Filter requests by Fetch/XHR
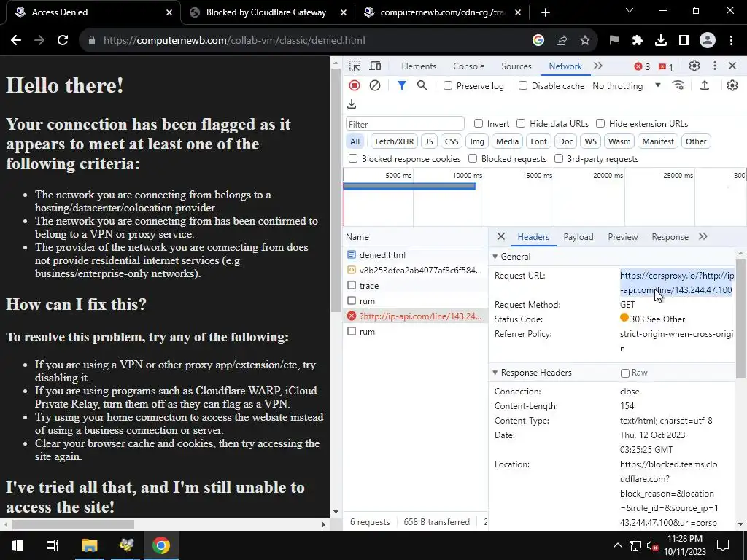The height and width of the screenshot is (560, 747). pos(395,141)
